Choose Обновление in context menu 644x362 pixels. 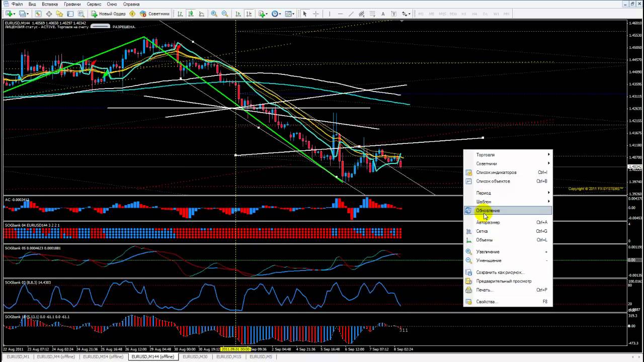point(508,211)
